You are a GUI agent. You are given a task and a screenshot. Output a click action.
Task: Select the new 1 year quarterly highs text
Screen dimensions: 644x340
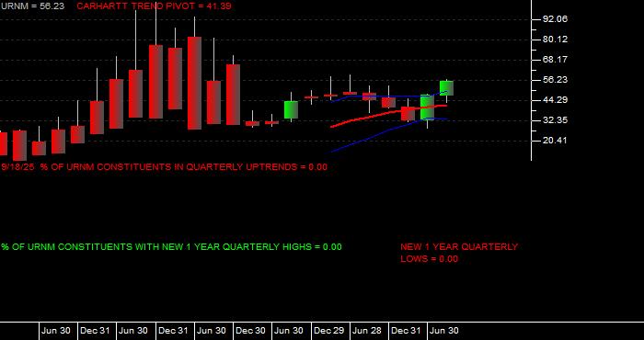[x=171, y=247]
